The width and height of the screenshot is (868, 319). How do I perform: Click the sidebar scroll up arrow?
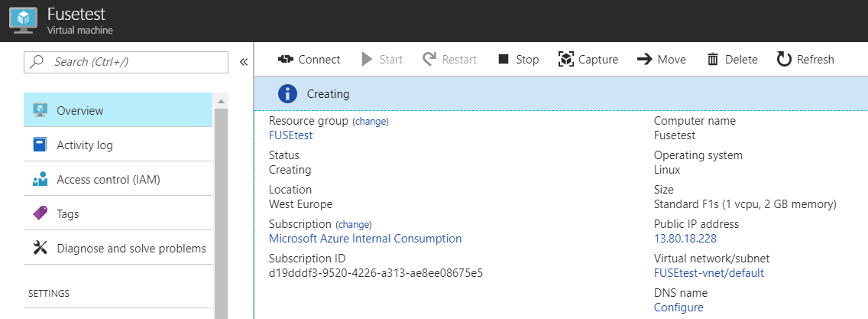click(221, 102)
